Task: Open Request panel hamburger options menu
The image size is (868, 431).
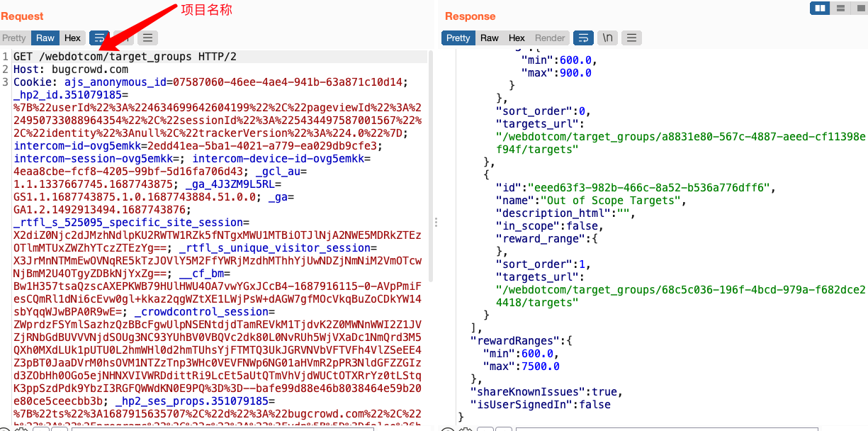Action: pyautogui.click(x=147, y=38)
